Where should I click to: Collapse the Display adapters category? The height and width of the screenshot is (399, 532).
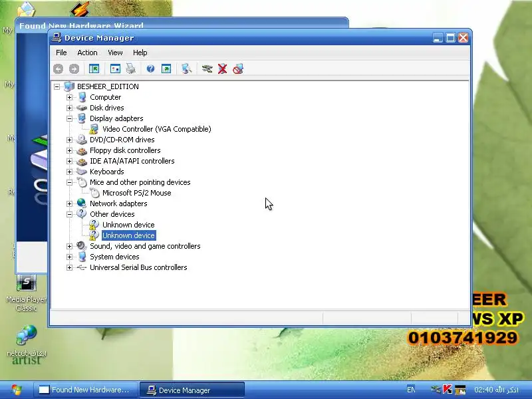[70, 118]
